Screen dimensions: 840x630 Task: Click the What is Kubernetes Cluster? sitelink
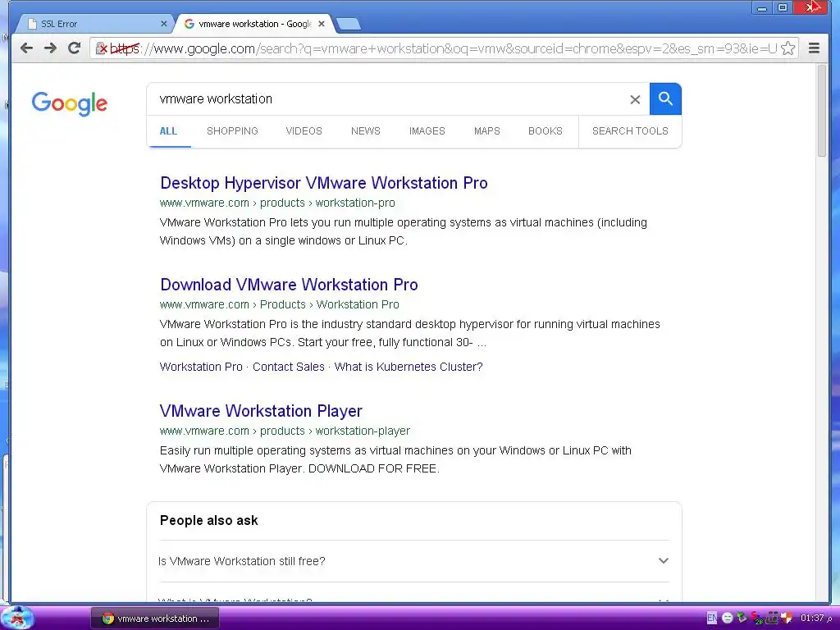409,367
